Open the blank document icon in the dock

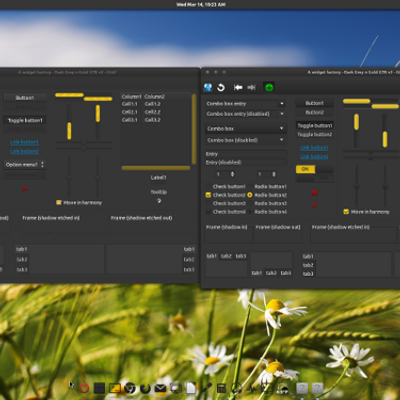click(191, 388)
